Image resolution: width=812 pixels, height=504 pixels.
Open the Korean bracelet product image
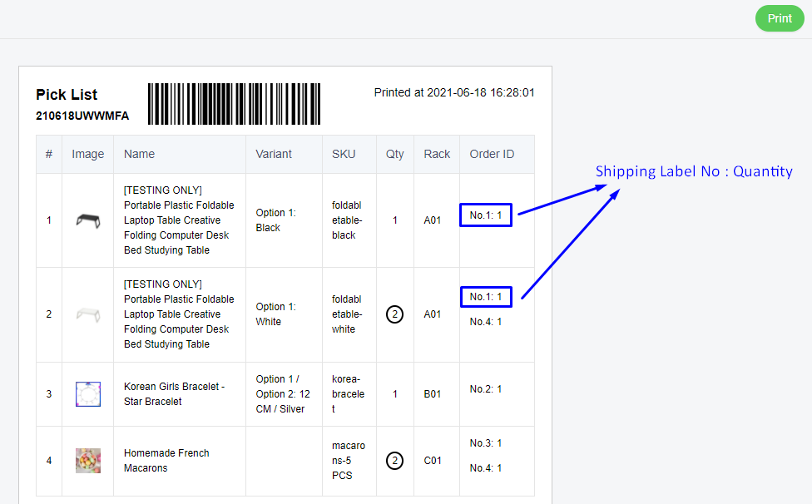pos(88,393)
